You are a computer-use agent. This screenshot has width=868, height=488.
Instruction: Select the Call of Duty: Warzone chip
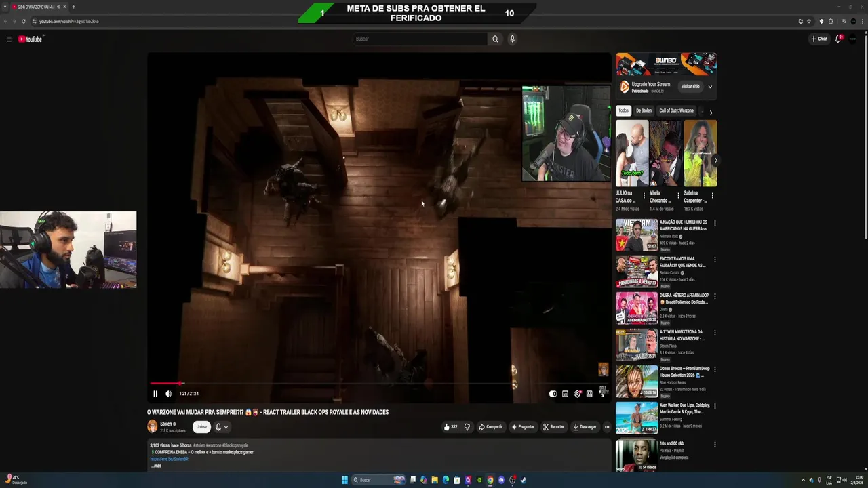(x=676, y=110)
